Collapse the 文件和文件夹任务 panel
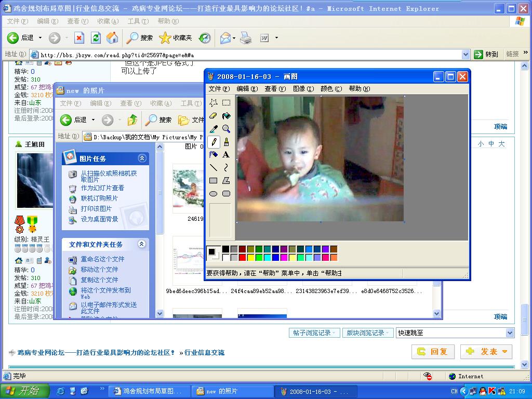 tap(142, 244)
